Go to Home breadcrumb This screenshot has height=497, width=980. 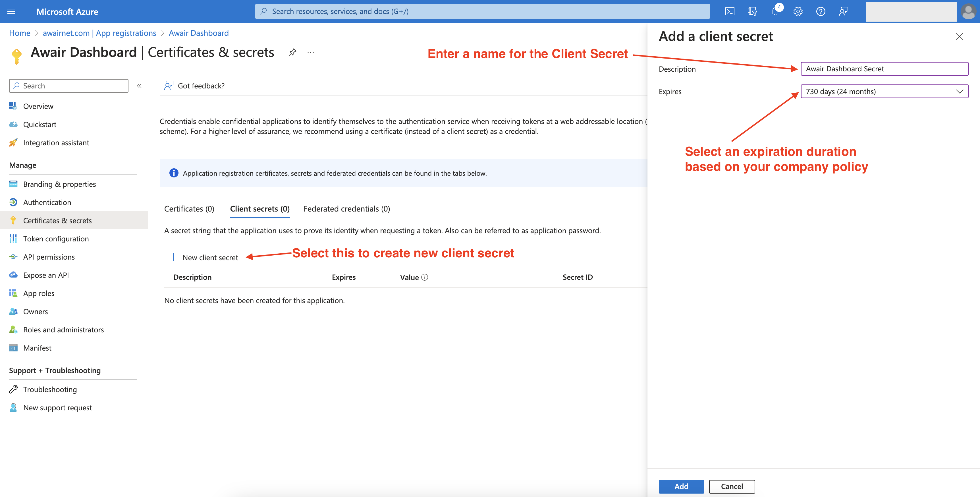tap(20, 33)
